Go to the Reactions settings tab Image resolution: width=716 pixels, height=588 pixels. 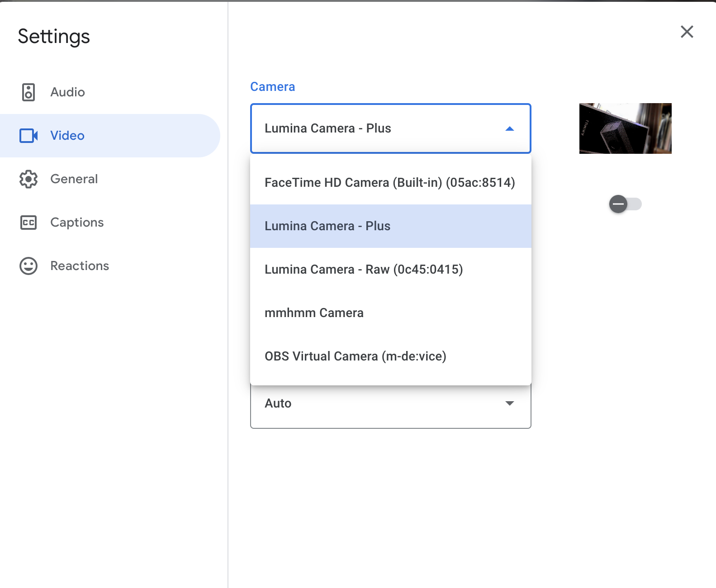[110, 266]
